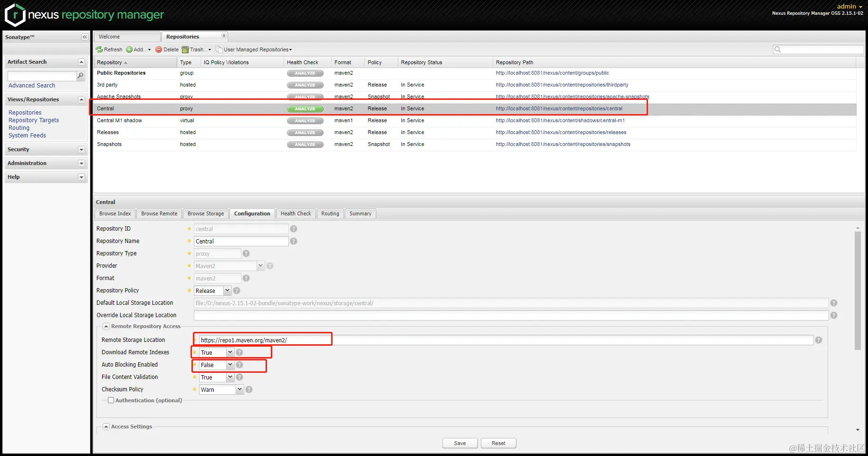Click the help icon beside Checksum Policy
868x456 pixels.
(x=249, y=390)
